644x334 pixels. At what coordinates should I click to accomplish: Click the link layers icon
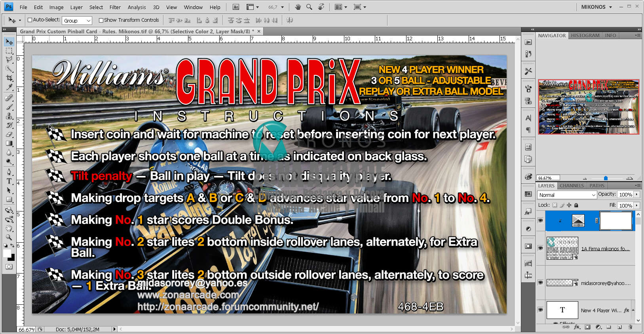566,327
